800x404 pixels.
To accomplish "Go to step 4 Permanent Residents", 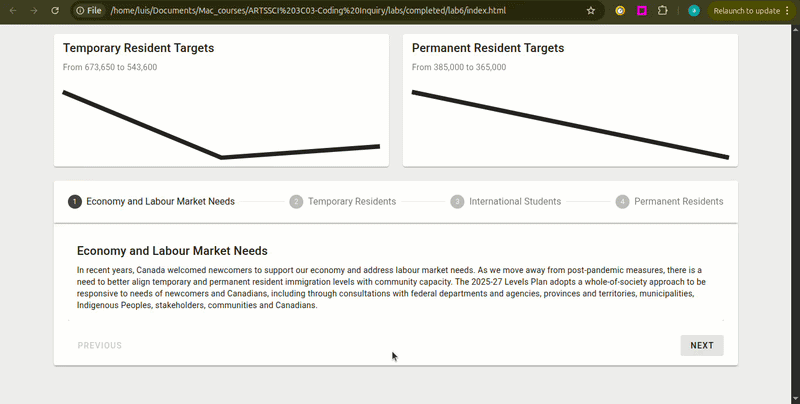I will tap(669, 202).
